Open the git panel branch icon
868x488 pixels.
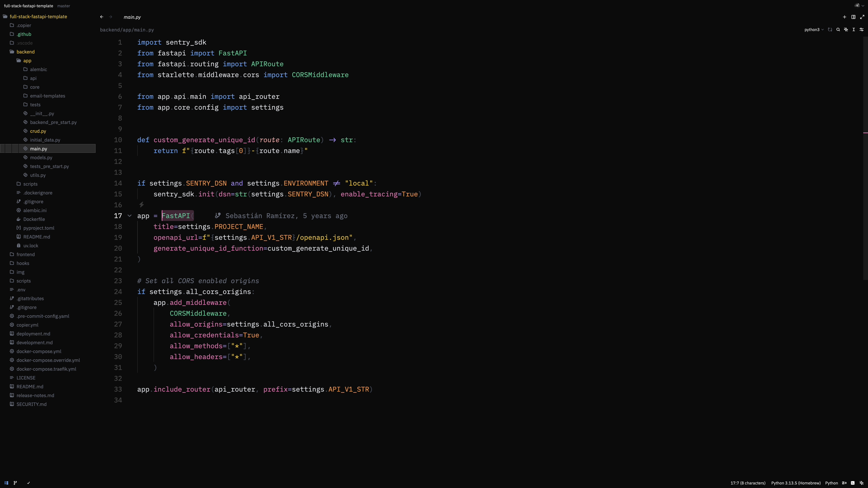[x=15, y=483]
